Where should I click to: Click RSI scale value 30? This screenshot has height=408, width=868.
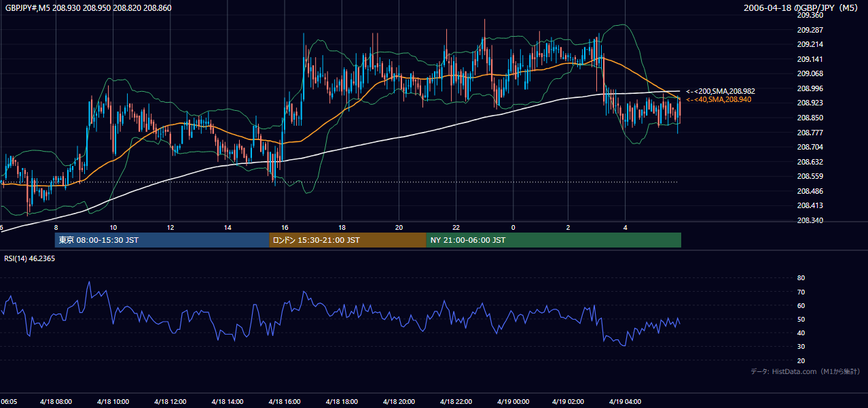point(801,347)
